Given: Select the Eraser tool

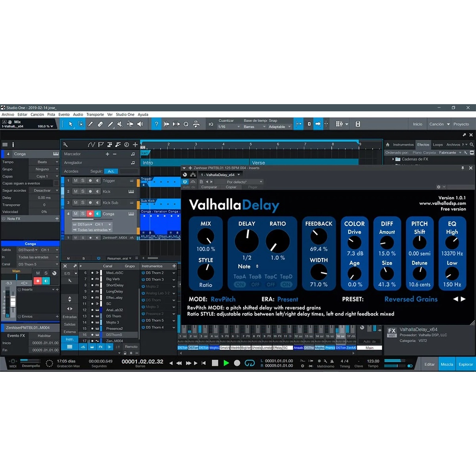Looking at the screenshot, I should click(100, 124).
